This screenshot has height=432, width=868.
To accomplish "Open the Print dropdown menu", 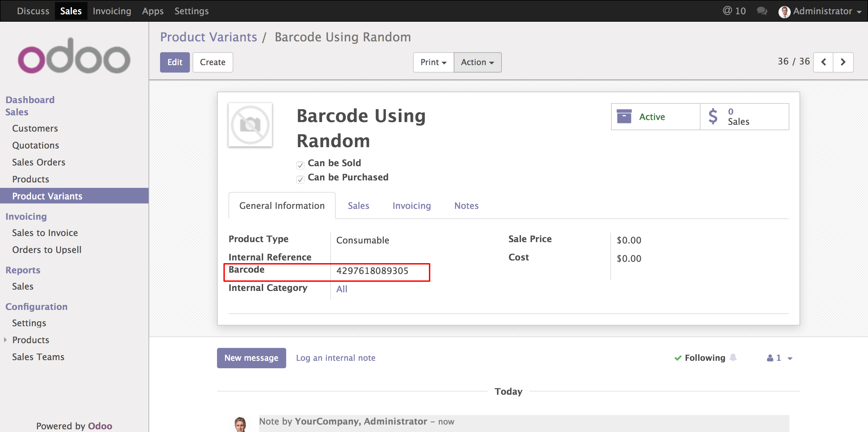I will pyautogui.click(x=433, y=62).
